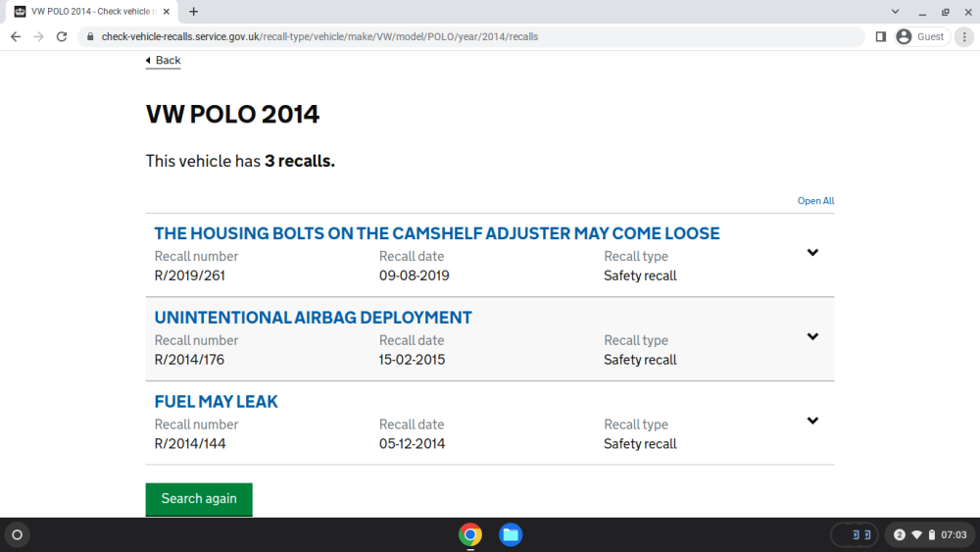Click the 07:03 clock

(954, 535)
